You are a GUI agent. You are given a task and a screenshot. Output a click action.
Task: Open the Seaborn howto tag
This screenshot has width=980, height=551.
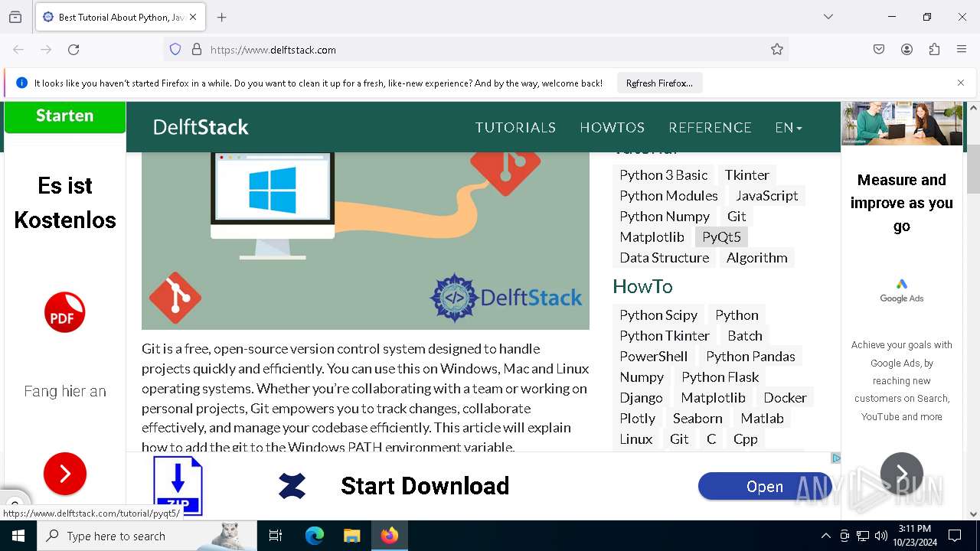point(697,419)
